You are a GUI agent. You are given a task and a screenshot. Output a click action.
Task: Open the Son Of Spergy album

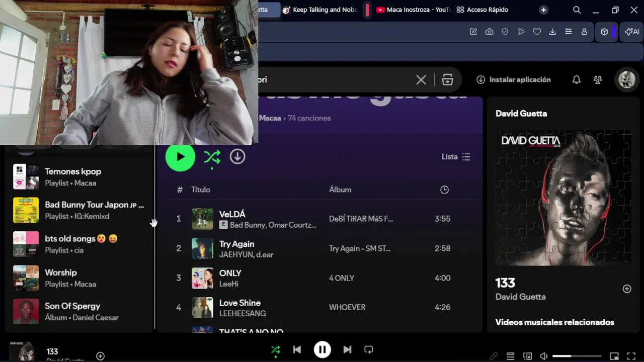pos(79,311)
